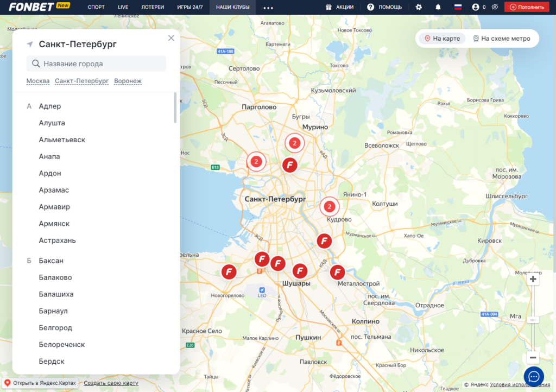This screenshot has height=392, width=556.
Task: Open Яндекс Условия использования link
Action: pos(520,384)
